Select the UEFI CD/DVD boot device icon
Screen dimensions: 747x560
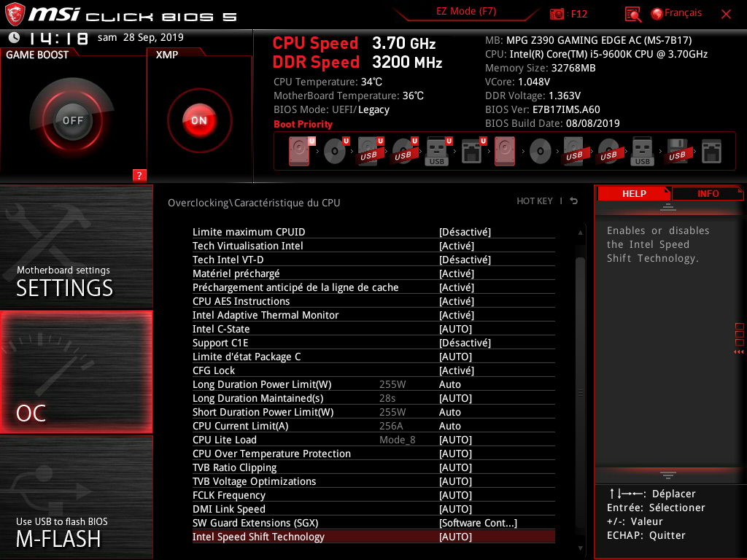pos(336,151)
